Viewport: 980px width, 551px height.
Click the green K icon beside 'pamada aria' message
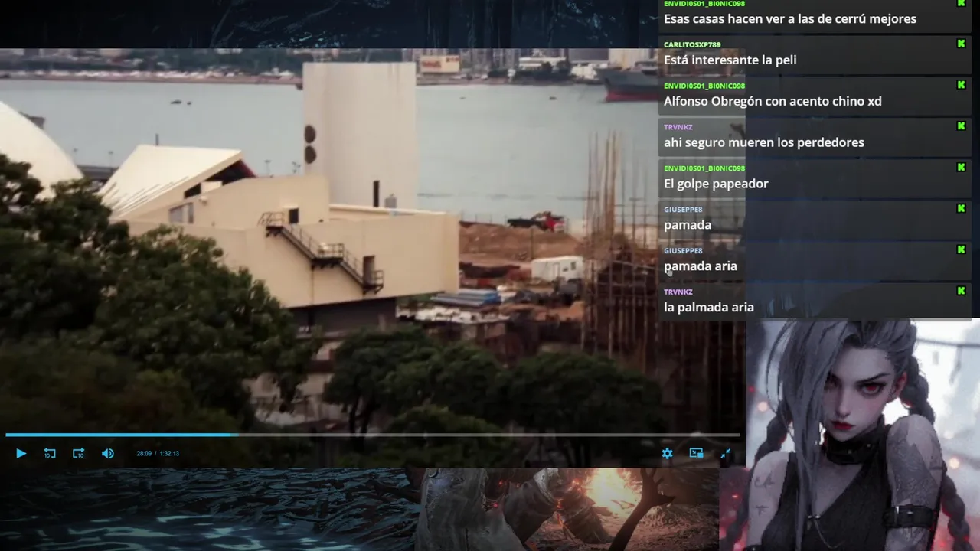click(x=961, y=249)
